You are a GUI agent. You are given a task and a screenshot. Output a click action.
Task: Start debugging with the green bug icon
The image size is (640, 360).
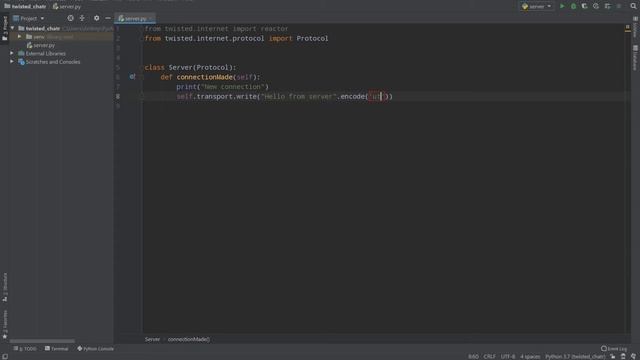tap(573, 6)
